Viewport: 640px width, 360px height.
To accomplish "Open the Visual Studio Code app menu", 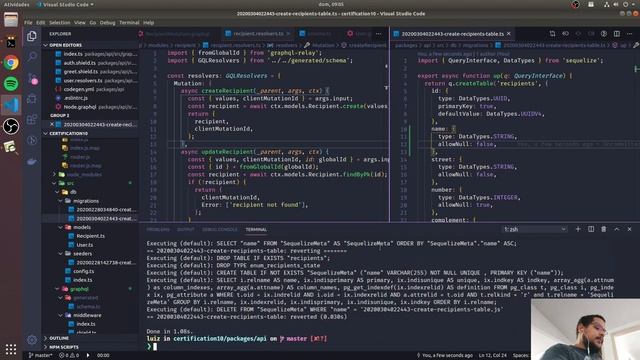I will click(65, 4).
